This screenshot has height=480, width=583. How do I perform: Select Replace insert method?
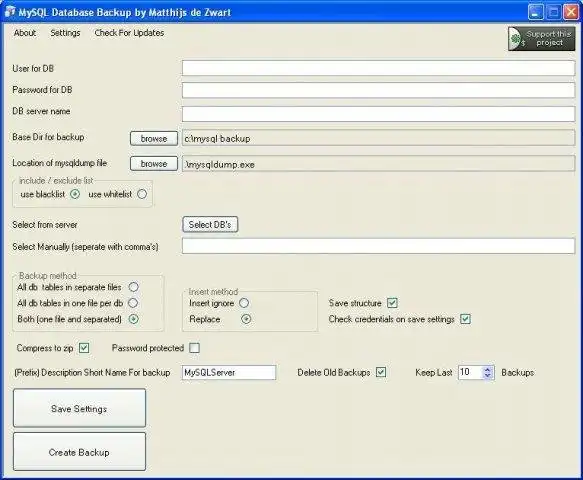click(x=246, y=319)
